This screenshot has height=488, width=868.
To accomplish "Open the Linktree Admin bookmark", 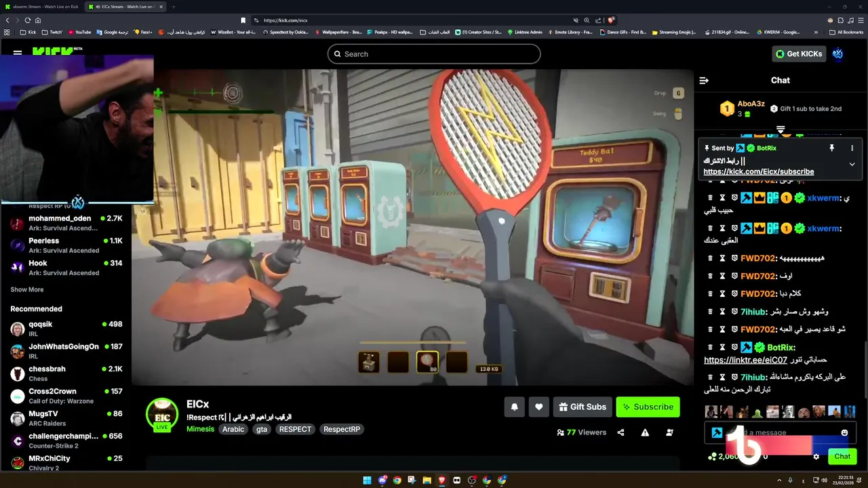I will point(525,32).
